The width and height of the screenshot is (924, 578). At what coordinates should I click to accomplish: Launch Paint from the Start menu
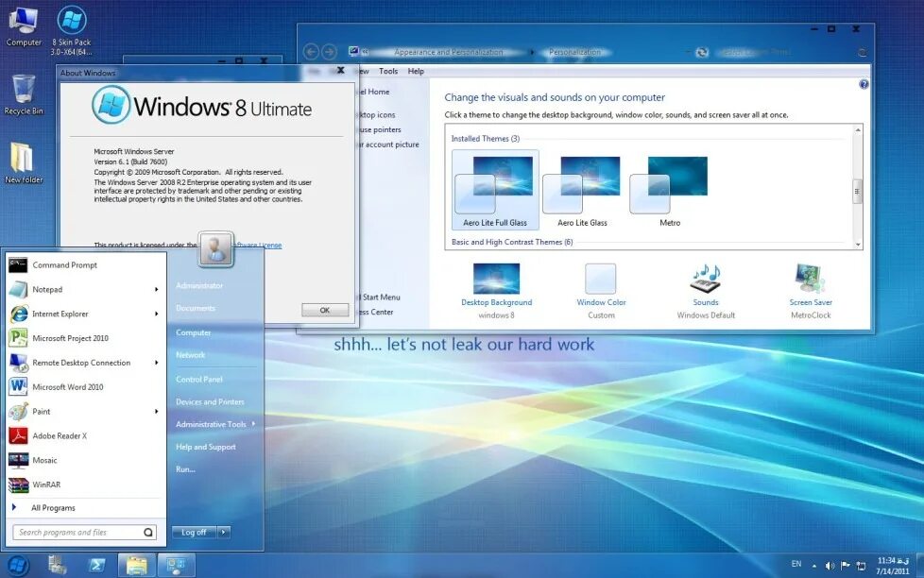(86, 411)
